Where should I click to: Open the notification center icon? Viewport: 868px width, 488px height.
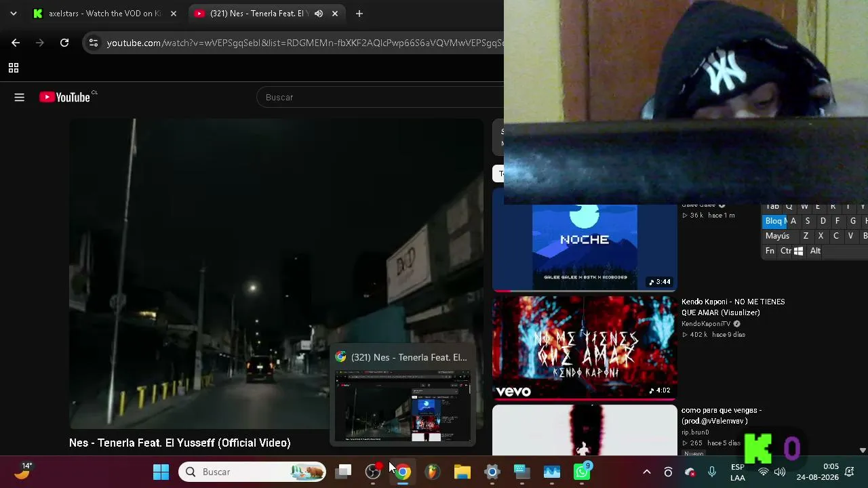click(x=850, y=472)
